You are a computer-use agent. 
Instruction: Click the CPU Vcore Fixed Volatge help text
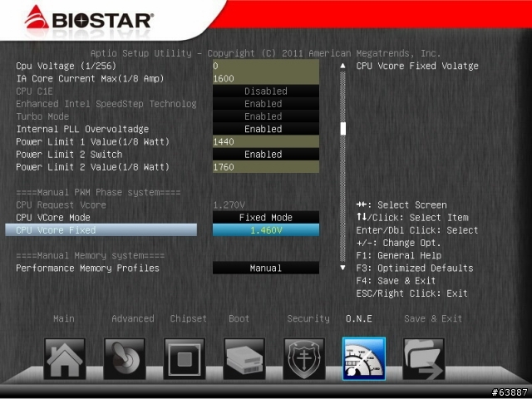(417, 66)
